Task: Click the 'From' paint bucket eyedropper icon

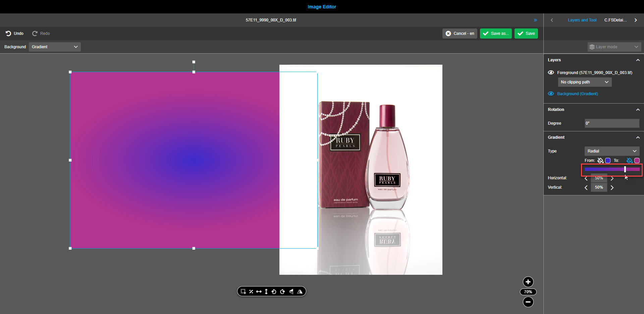Action: tap(600, 161)
